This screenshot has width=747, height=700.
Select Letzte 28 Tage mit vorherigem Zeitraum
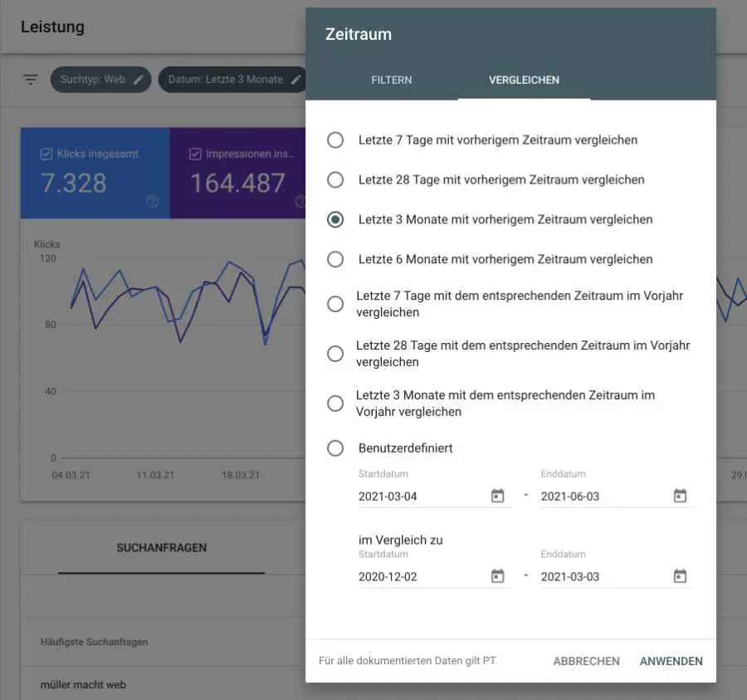[335, 179]
